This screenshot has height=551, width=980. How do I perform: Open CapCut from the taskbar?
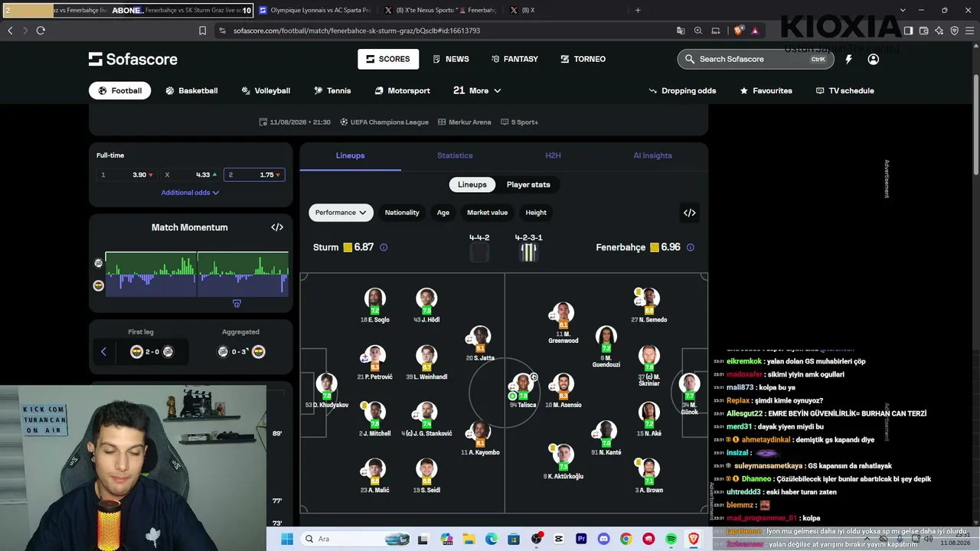[x=559, y=540]
